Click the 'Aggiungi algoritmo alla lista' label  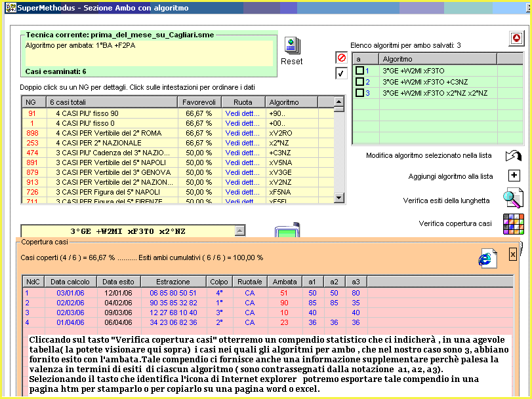(x=451, y=176)
